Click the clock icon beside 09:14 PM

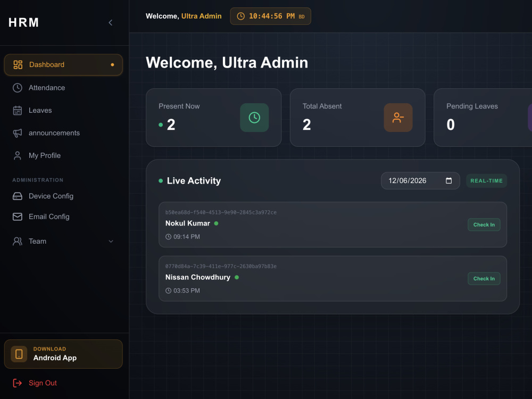[168, 237]
